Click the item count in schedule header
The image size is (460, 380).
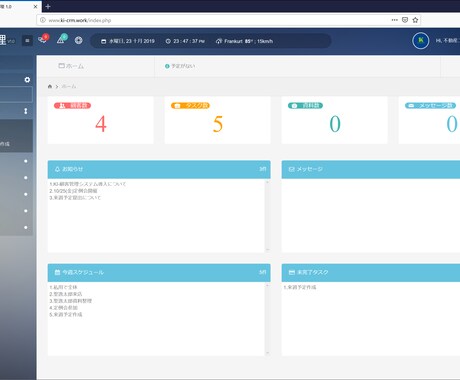(263, 272)
